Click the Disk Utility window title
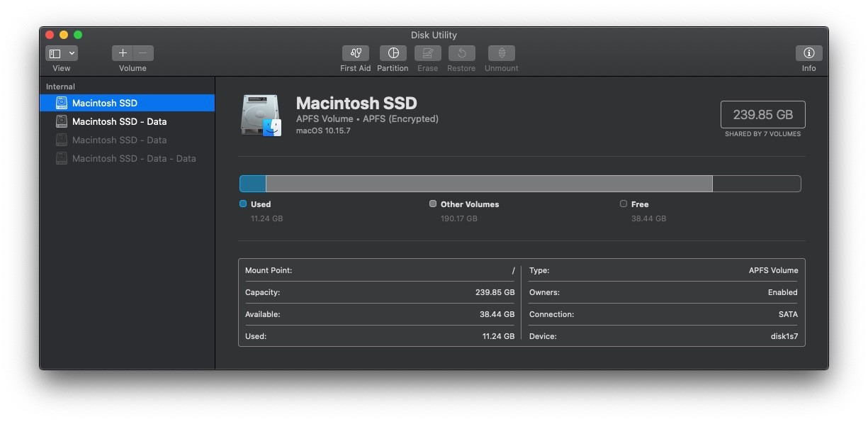Viewport: 868px width, 422px height. (x=434, y=35)
